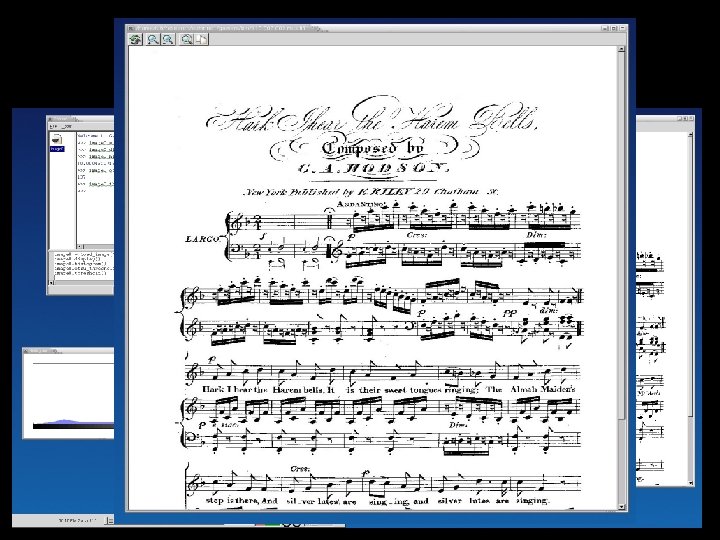Click the page icon at the toolbar's end
Viewport: 720px width, 540px height.
click(202, 39)
